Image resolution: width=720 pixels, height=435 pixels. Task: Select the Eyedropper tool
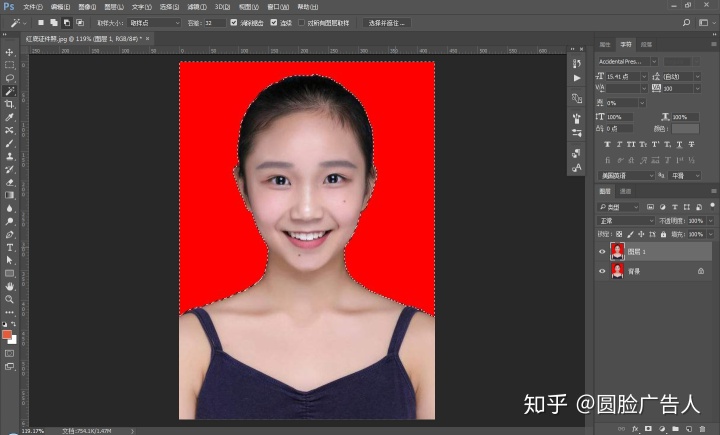click(x=9, y=117)
